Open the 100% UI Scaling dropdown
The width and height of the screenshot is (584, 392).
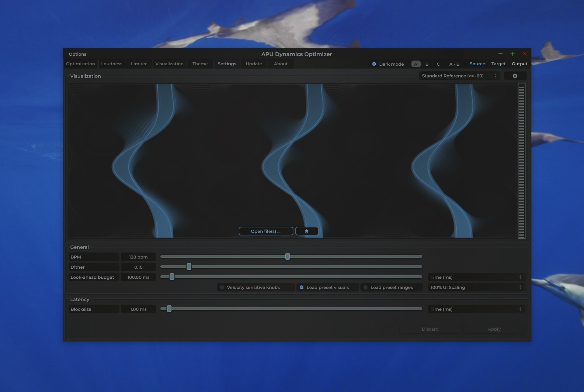point(476,287)
